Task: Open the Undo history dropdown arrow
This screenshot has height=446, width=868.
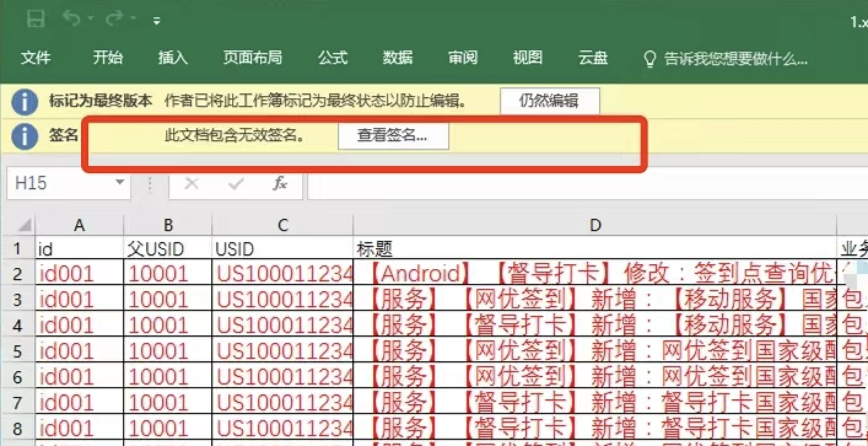Action: tap(90, 19)
